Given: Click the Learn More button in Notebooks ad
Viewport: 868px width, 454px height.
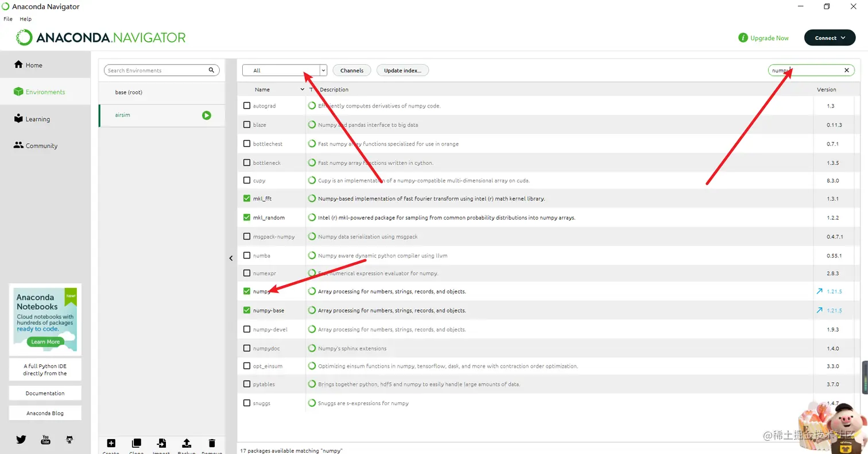Looking at the screenshot, I should [45, 342].
